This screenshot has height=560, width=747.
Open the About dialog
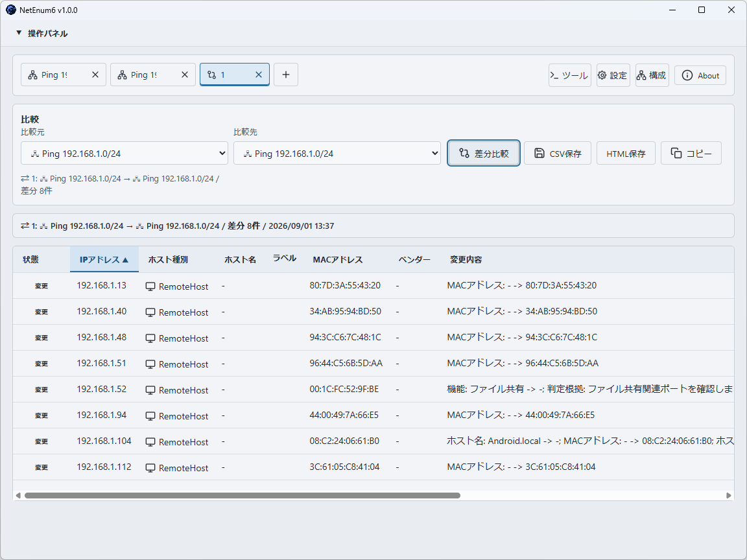tap(700, 75)
